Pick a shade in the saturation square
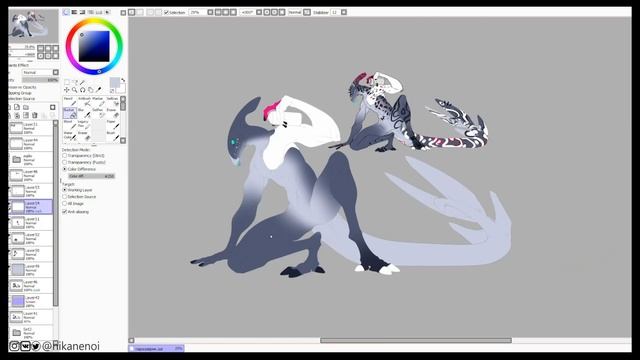 94,46
